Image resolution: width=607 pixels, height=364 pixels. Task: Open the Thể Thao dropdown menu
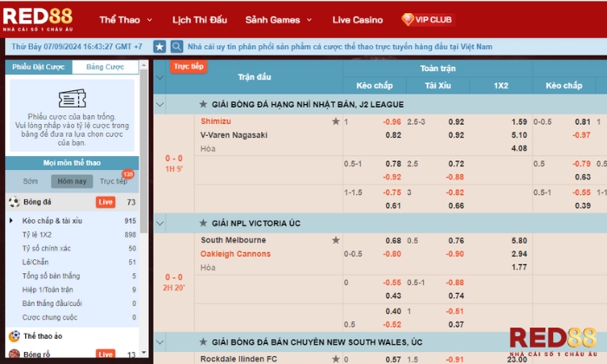126,20
